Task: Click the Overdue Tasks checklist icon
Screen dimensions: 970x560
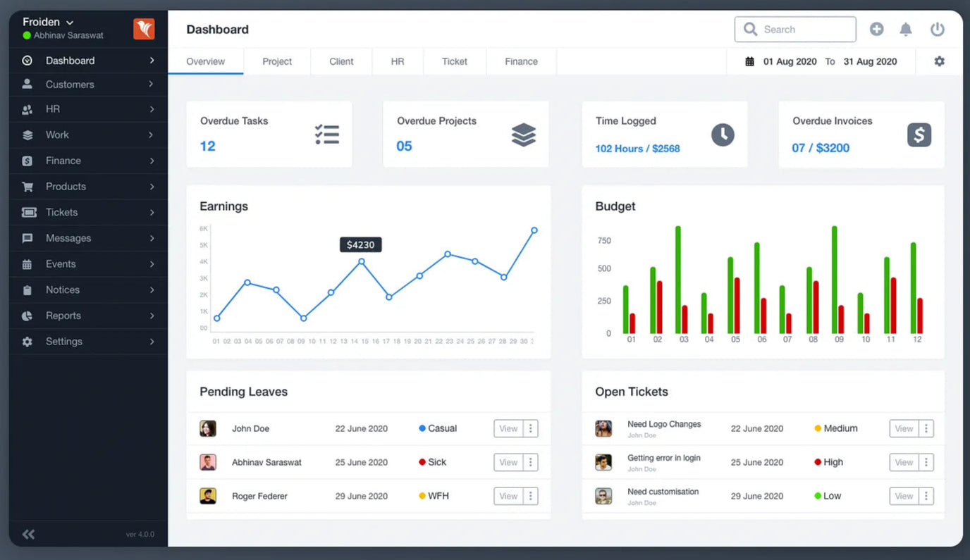Action: (327, 135)
